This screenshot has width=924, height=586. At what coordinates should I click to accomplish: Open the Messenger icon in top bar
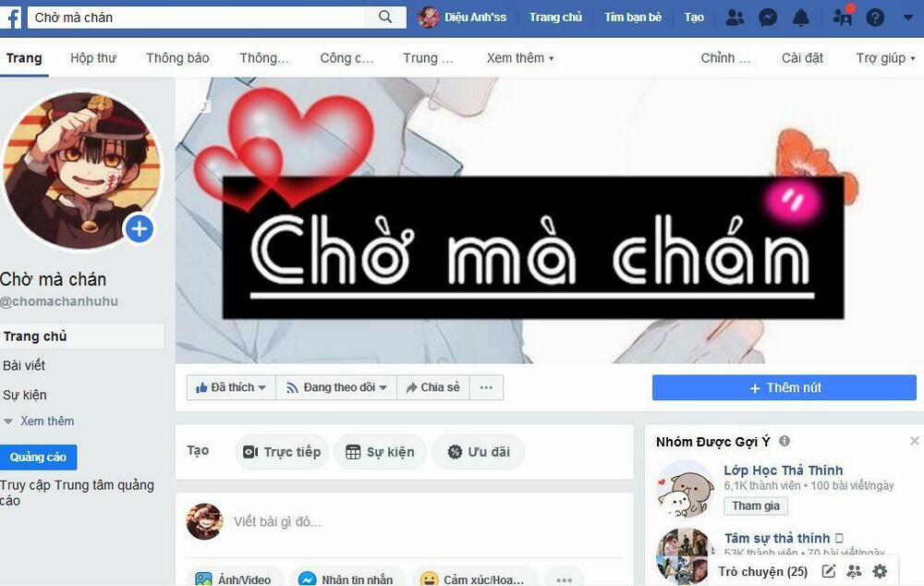click(768, 18)
